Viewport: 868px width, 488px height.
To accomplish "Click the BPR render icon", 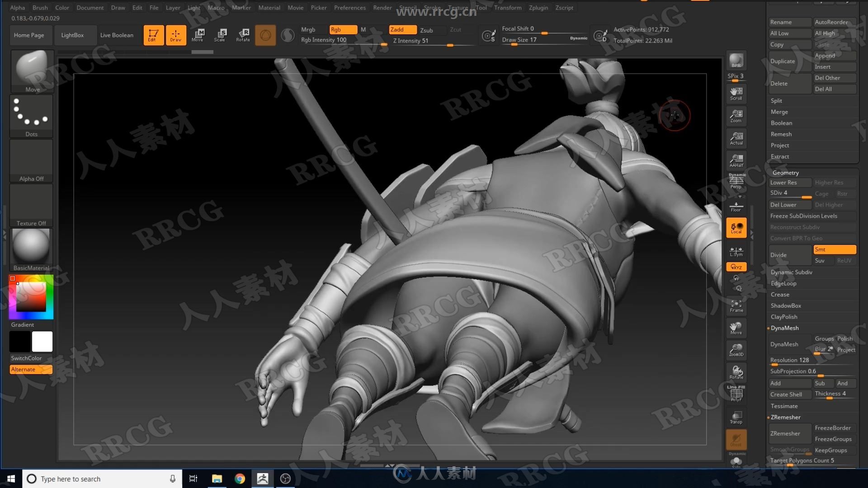I will 736,61.
